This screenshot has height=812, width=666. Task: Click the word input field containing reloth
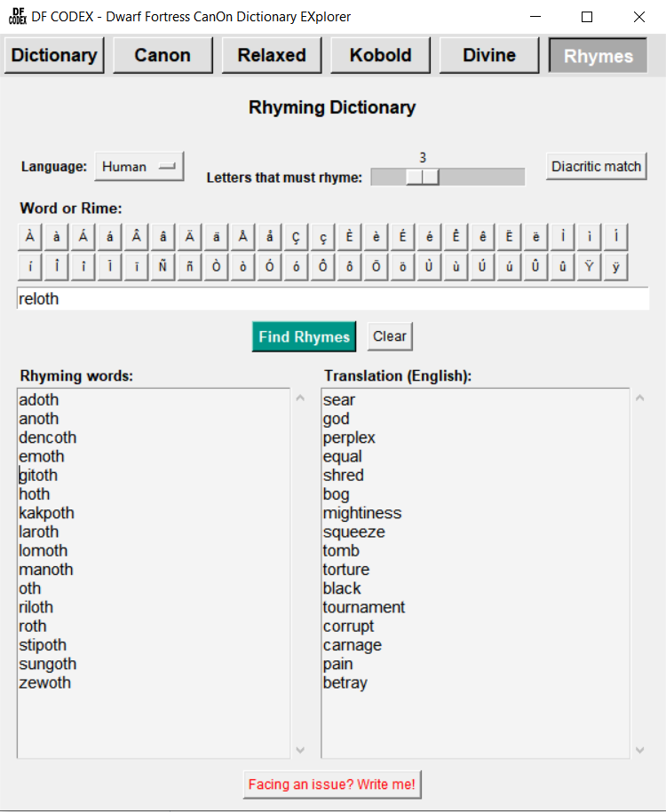click(x=333, y=299)
